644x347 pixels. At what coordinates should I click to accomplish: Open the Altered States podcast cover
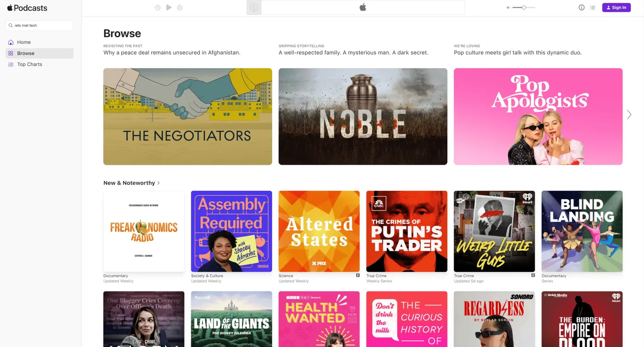[x=319, y=231]
